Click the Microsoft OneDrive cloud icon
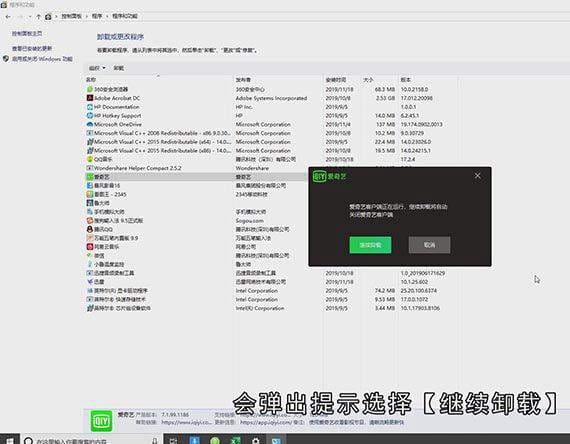Screen dimensions: 570x444 pos(90,124)
